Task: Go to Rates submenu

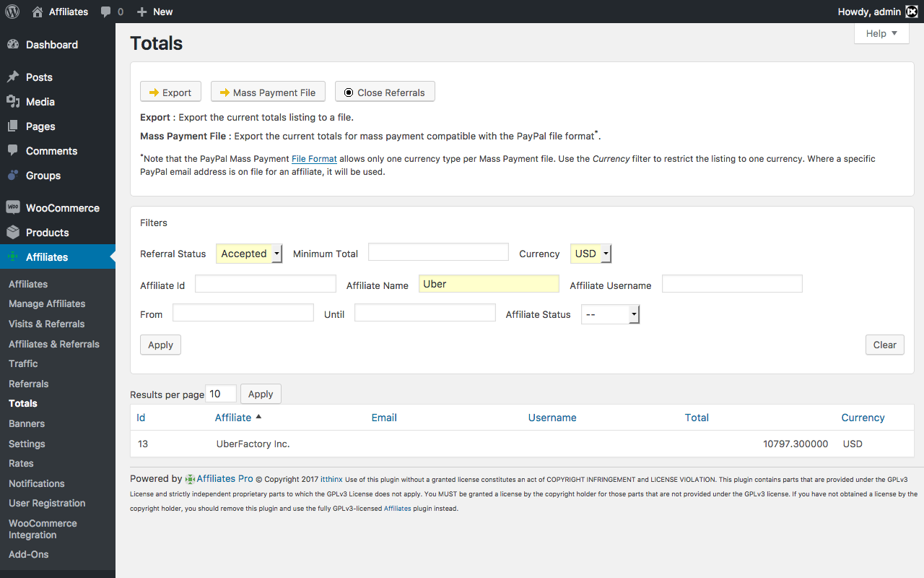Action: tap(21, 463)
